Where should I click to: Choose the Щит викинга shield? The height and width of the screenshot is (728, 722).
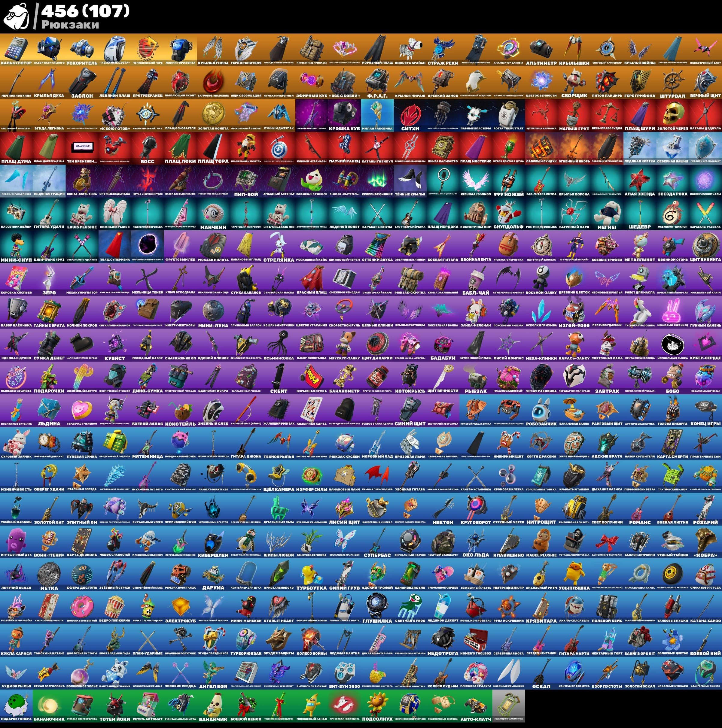coord(705,247)
